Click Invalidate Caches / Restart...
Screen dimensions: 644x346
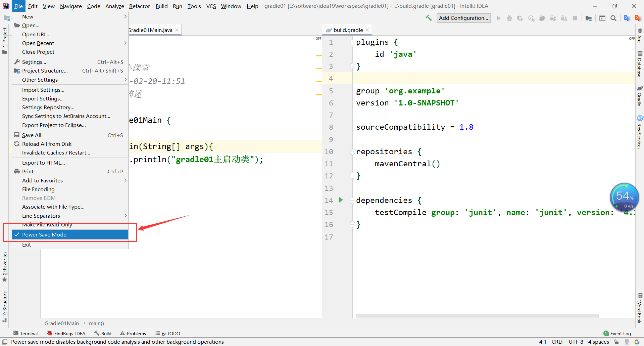(x=70, y=153)
